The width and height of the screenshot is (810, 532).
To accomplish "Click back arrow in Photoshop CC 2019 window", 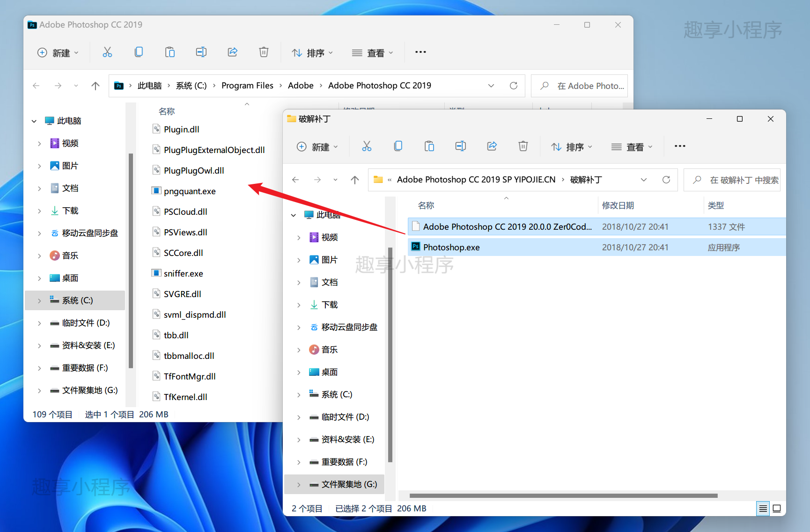I will coord(36,86).
